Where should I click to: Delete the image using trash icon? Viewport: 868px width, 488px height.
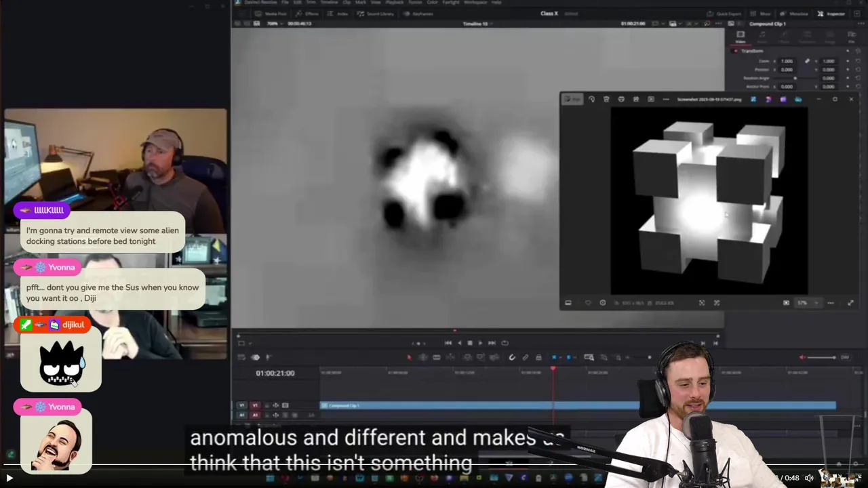(x=606, y=99)
